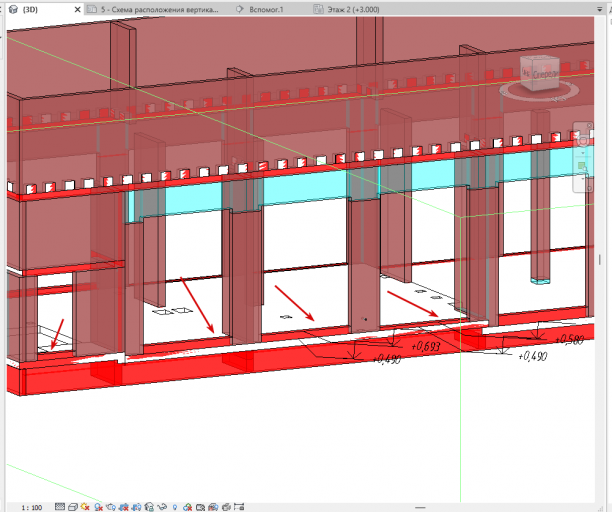The width and height of the screenshot is (612, 512).
Task: Toggle Show Analytical Model
Action: (213, 507)
